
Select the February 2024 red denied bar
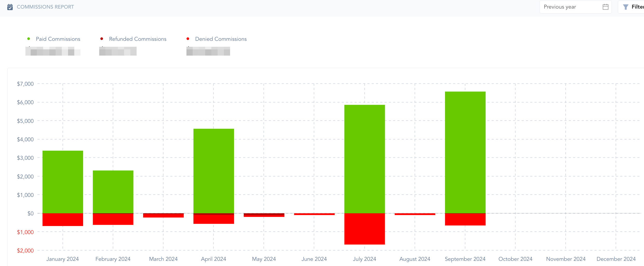pyautogui.click(x=113, y=219)
